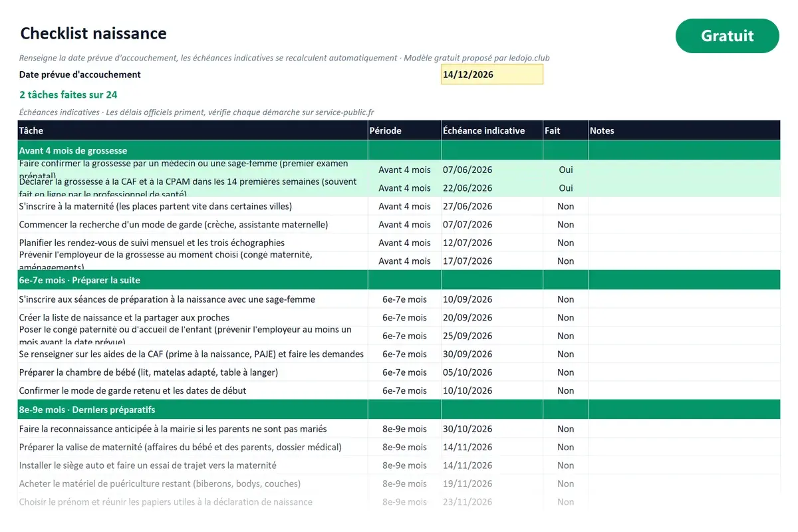Click the Fait cell for mode de garde search
The height and width of the screenshot is (532, 798).
pos(565,225)
